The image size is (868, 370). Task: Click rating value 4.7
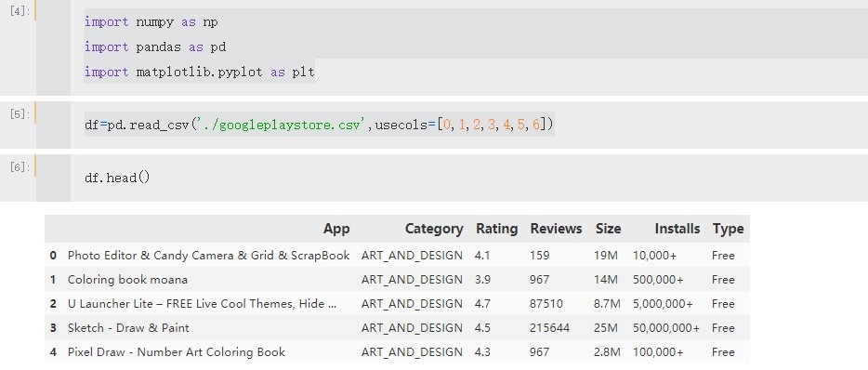482,304
